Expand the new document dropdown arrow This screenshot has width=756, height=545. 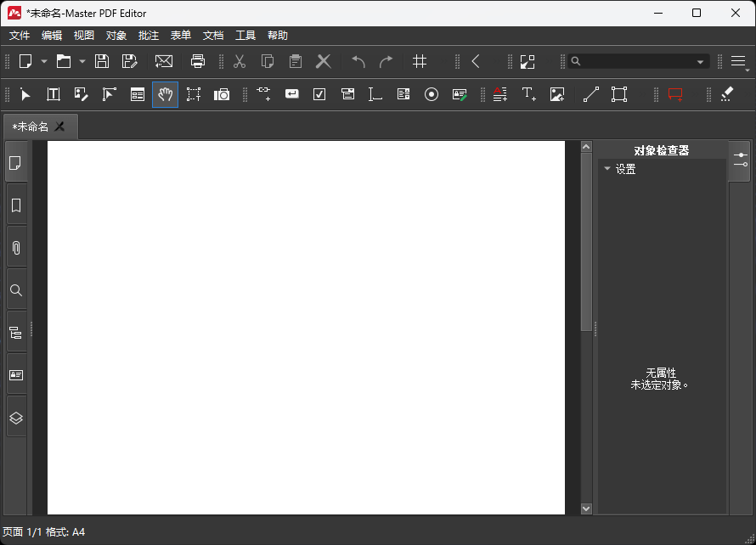coord(44,61)
